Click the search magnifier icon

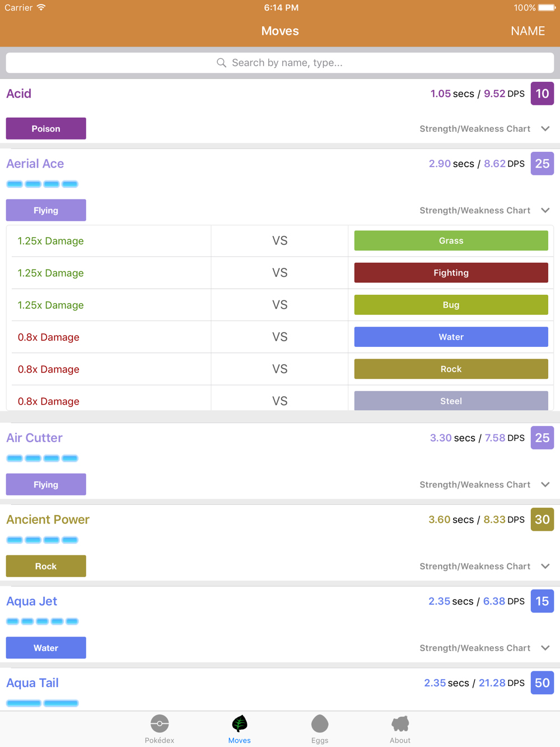point(222,63)
